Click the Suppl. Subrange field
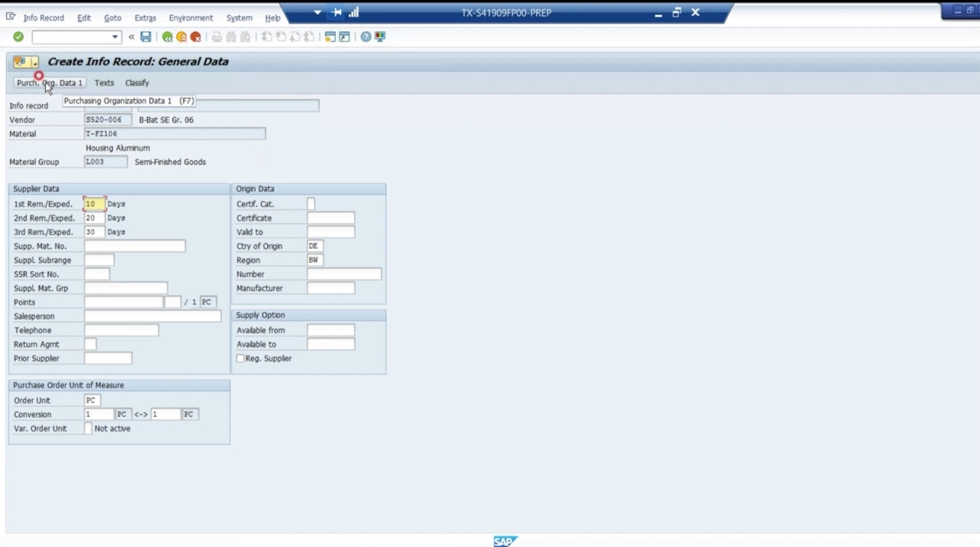This screenshot has width=980, height=547. (99, 260)
